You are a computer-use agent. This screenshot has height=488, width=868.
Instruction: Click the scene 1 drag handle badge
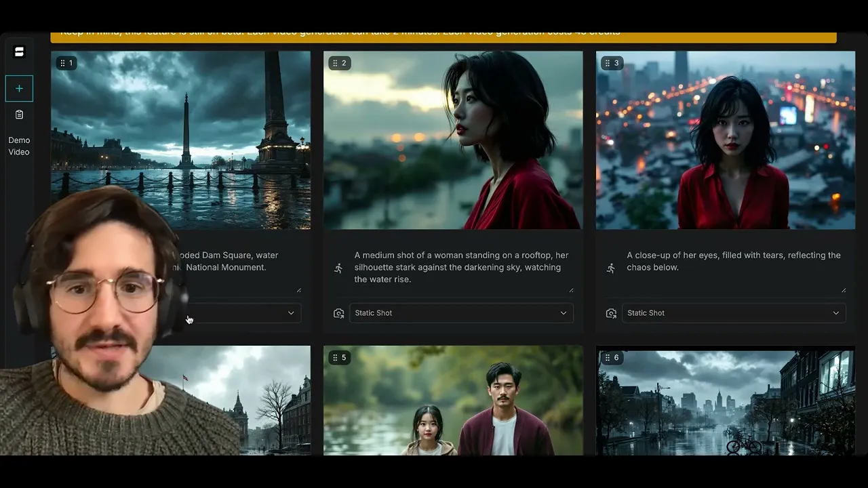pyautogui.click(x=66, y=63)
